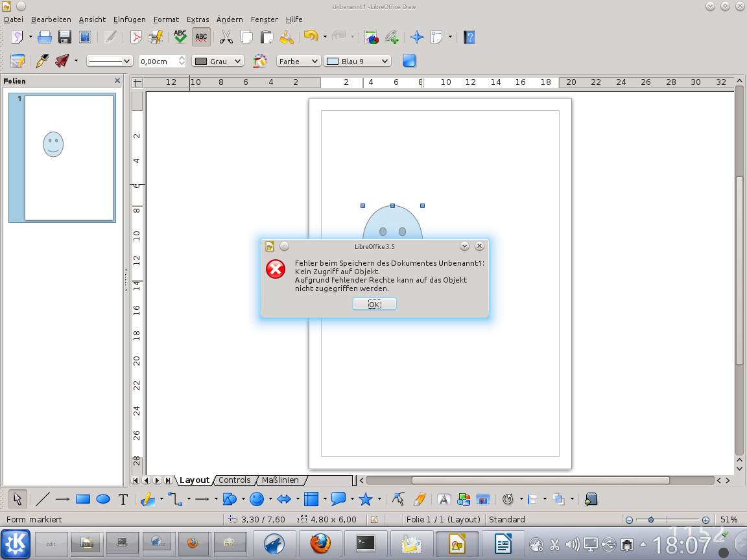Click the Save document icon
The width and height of the screenshot is (747, 560).
click(64, 37)
